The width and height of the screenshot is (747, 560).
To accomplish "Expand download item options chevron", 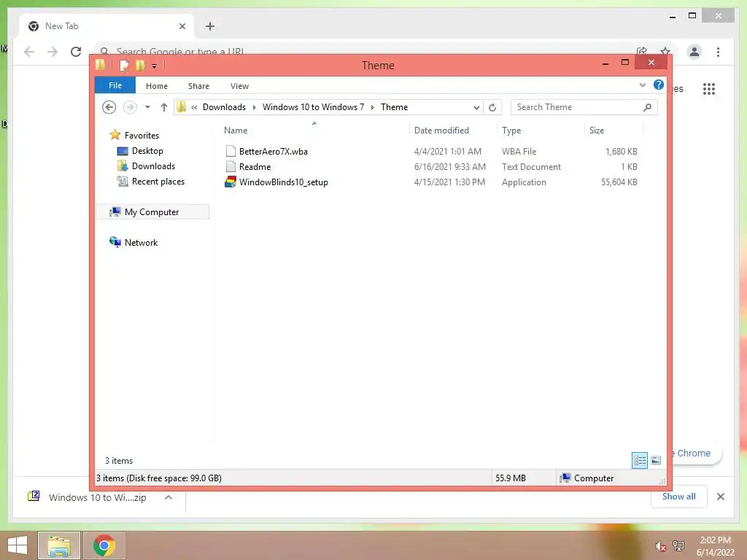I will [x=169, y=497].
